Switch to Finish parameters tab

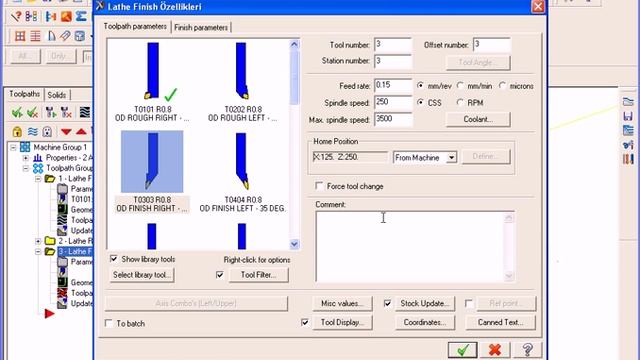coord(201,28)
